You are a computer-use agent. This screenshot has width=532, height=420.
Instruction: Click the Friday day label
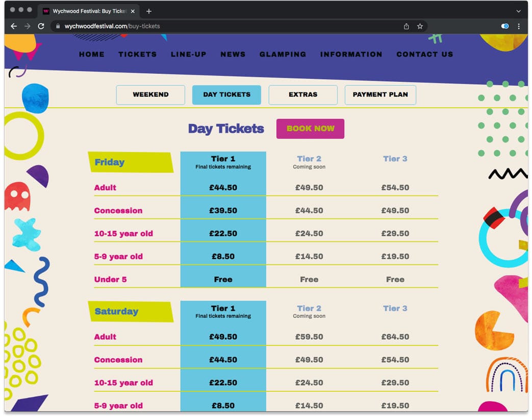coord(131,162)
